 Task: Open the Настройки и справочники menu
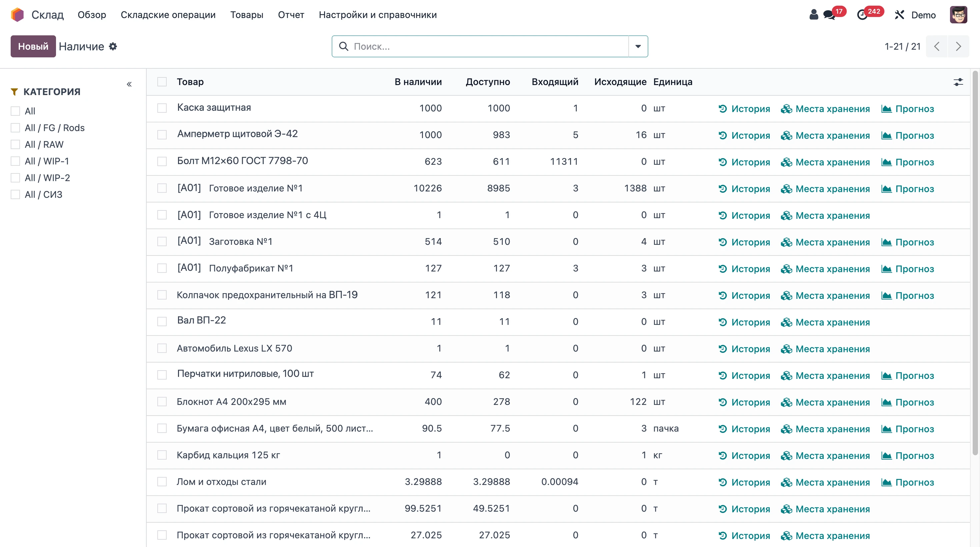pos(377,15)
